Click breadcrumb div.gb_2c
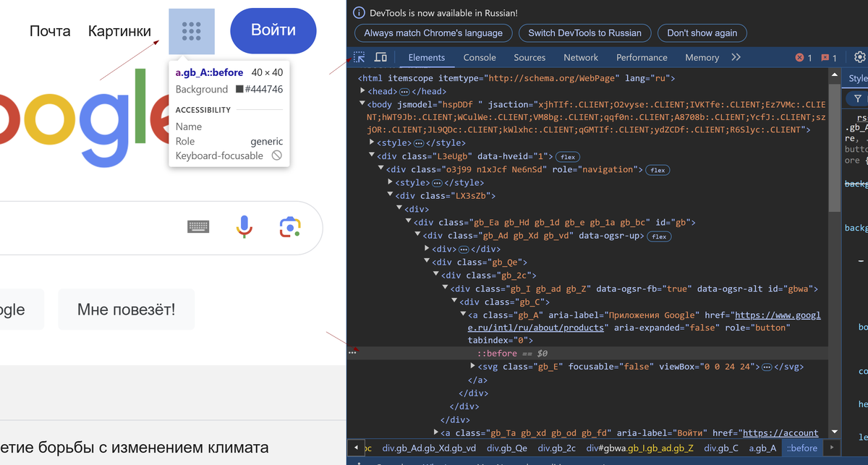The image size is (868, 465). tap(556, 448)
